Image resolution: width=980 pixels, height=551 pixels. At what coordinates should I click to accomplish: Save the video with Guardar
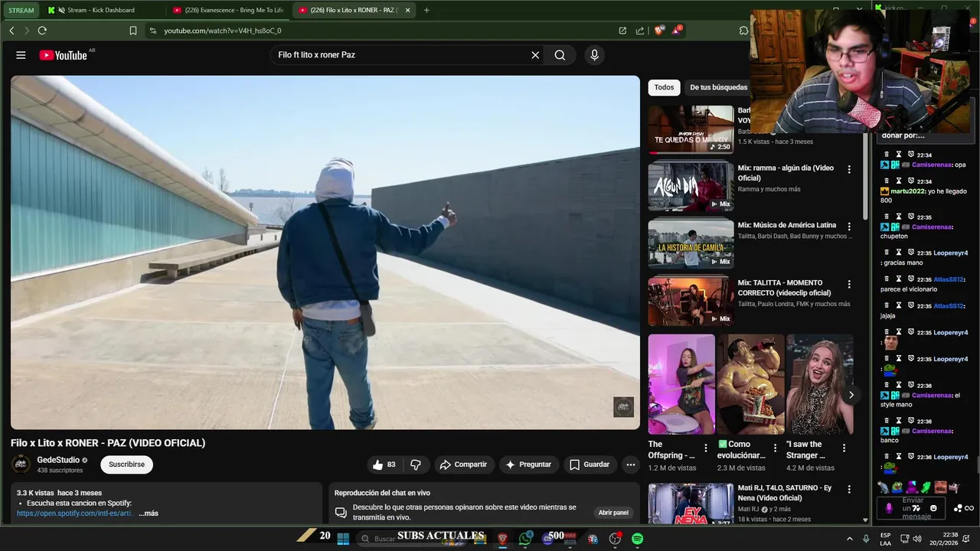coord(590,465)
